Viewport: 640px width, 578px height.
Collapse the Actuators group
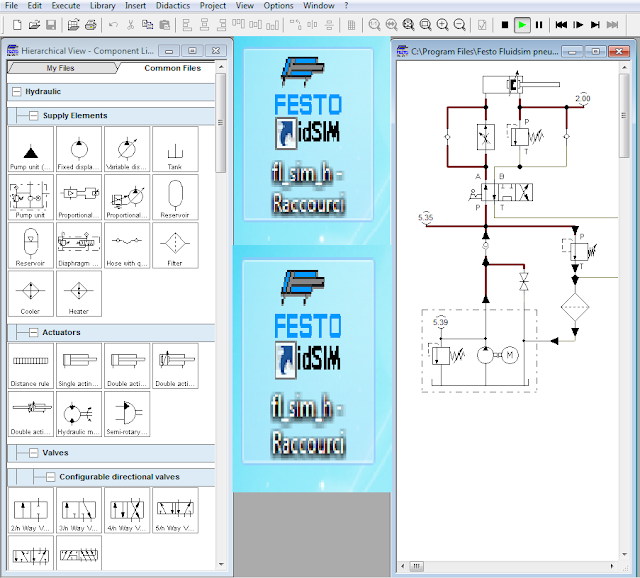point(33,332)
